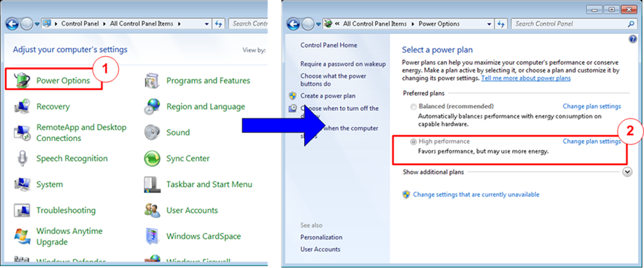Viewport: 644px width, 268px height.
Task: Open Taskbar and Start Menu icon
Action: click(151, 184)
